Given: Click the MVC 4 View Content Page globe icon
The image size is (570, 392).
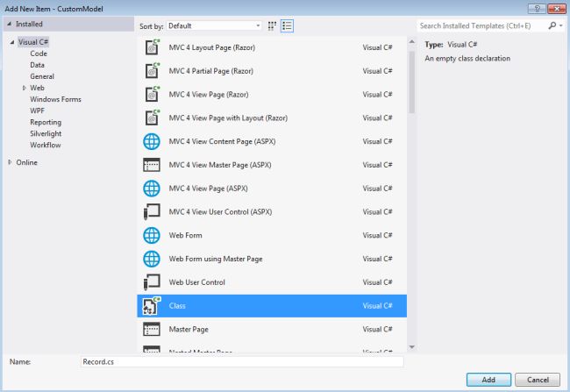Looking at the screenshot, I should click(x=152, y=141).
